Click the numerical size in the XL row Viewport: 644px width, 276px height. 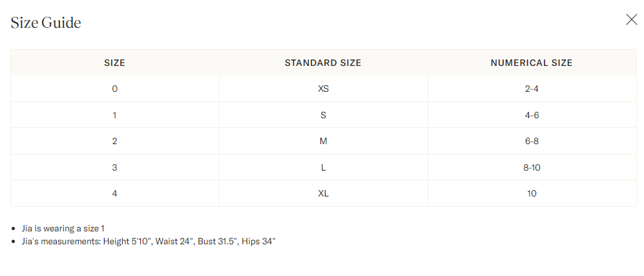coord(532,193)
